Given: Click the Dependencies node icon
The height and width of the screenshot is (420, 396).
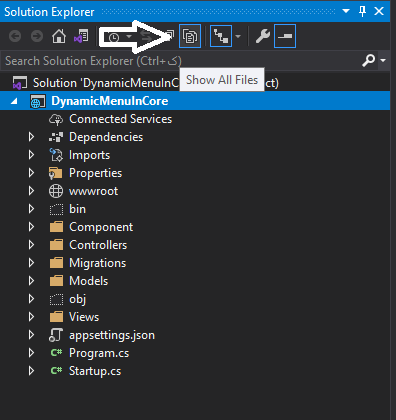Looking at the screenshot, I should tap(56, 137).
